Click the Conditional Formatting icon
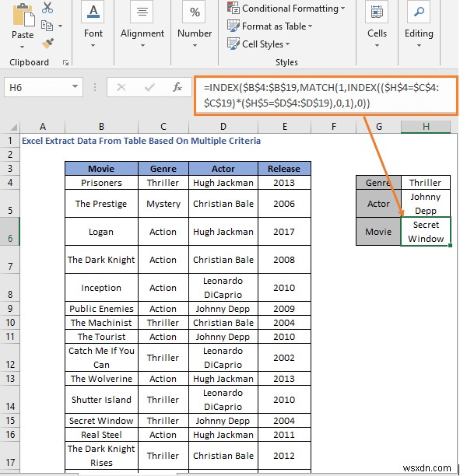This screenshot has width=460, height=476. [234, 9]
